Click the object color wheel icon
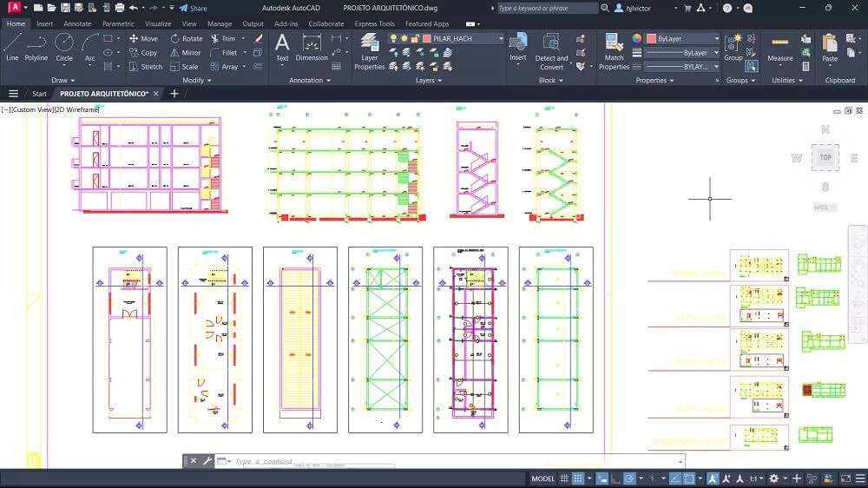This screenshot has height=488, width=868. coord(637,38)
